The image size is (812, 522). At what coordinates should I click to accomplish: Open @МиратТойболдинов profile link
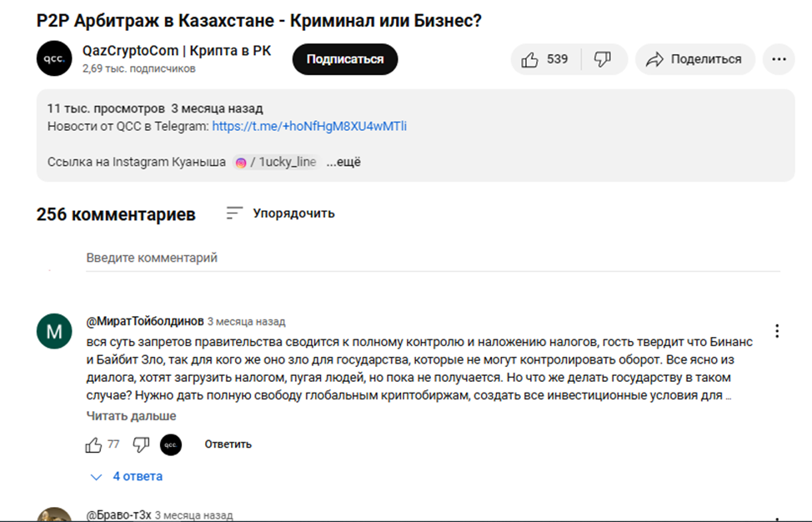tap(145, 322)
